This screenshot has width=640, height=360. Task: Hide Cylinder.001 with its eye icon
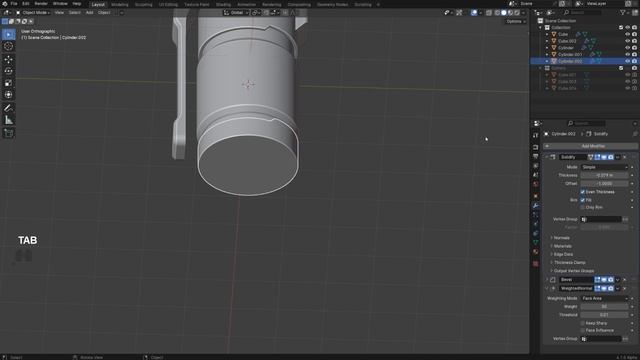(x=628, y=54)
